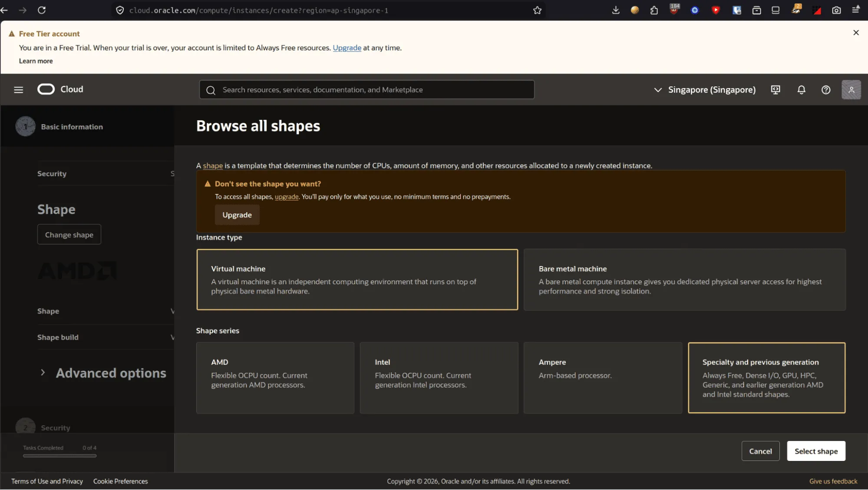This screenshot has height=490, width=868.
Task: Click the magnifier icon in search box
Action: [x=211, y=90]
